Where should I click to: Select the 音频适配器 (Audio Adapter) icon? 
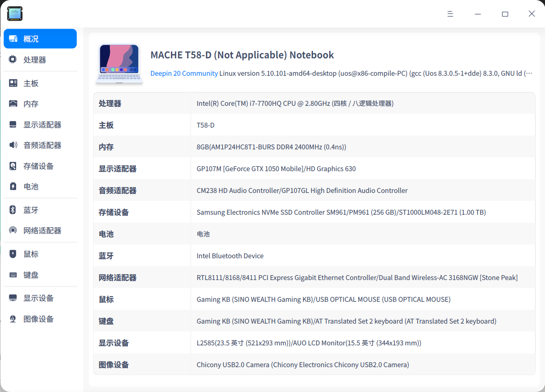coord(13,145)
